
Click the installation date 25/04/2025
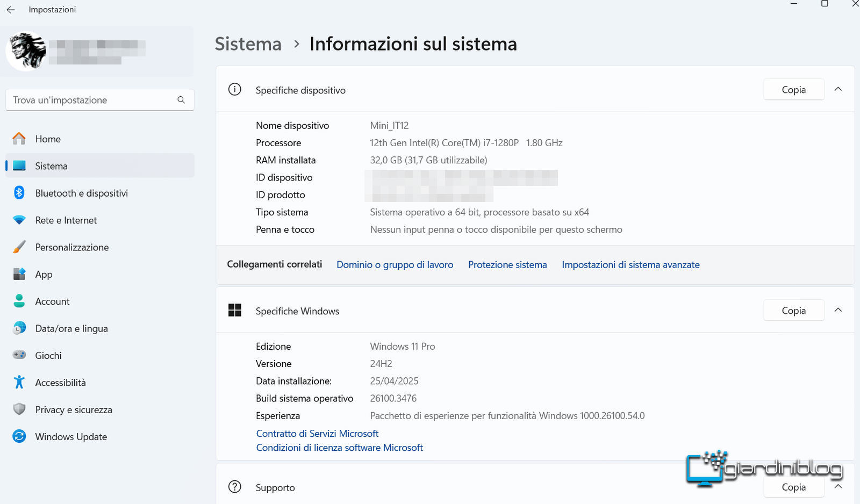point(394,381)
